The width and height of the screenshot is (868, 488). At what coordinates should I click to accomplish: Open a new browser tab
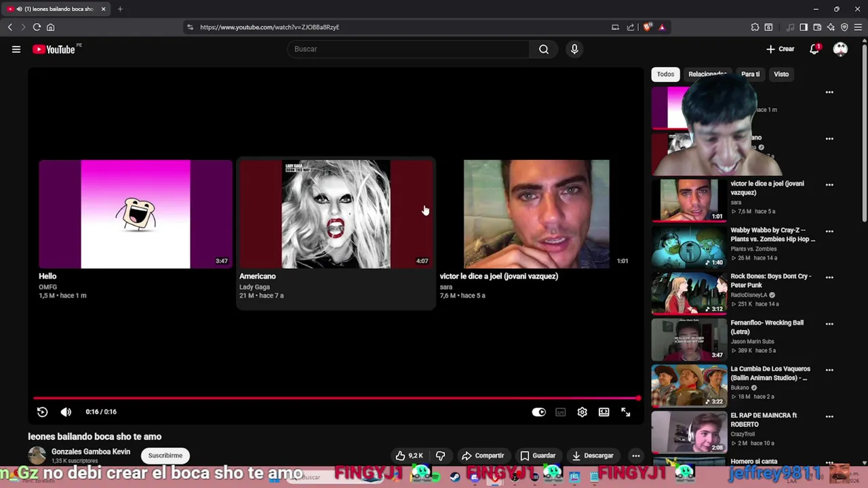[120, 9]
